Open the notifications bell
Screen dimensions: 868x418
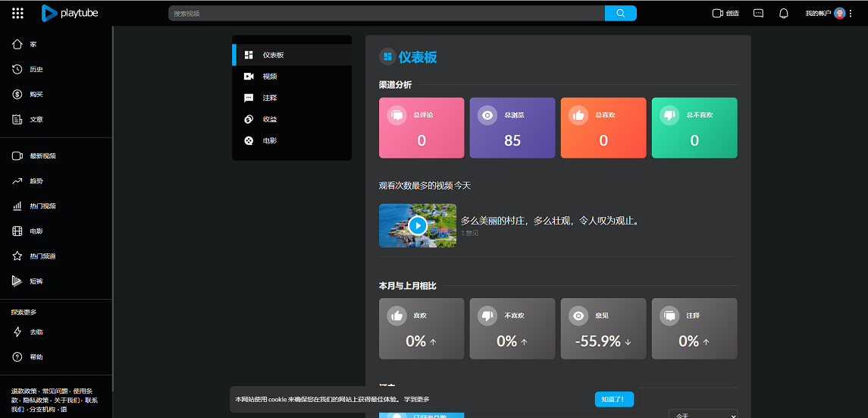point(784,13)
